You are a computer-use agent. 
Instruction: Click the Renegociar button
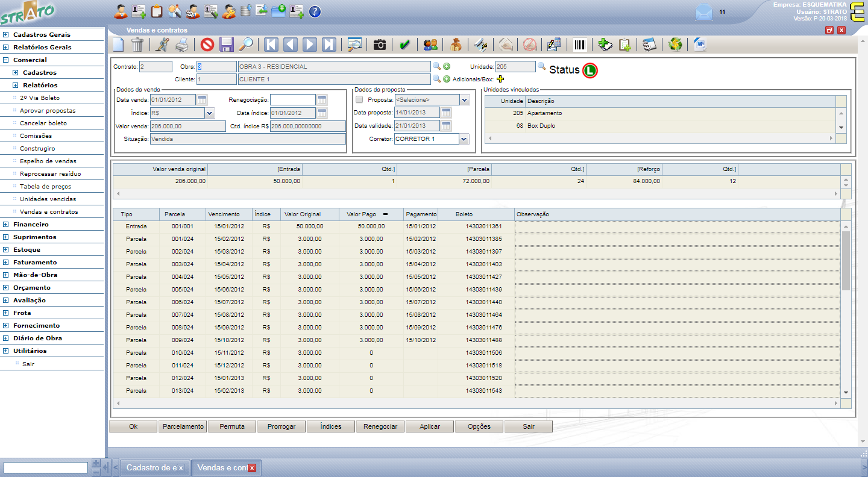tap(380, 426)
